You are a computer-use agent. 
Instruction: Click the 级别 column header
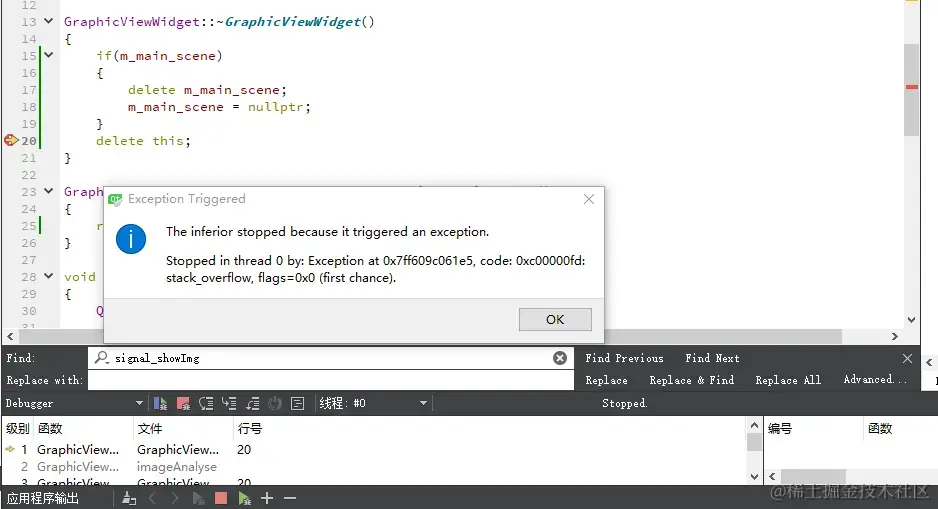(17, 428)
